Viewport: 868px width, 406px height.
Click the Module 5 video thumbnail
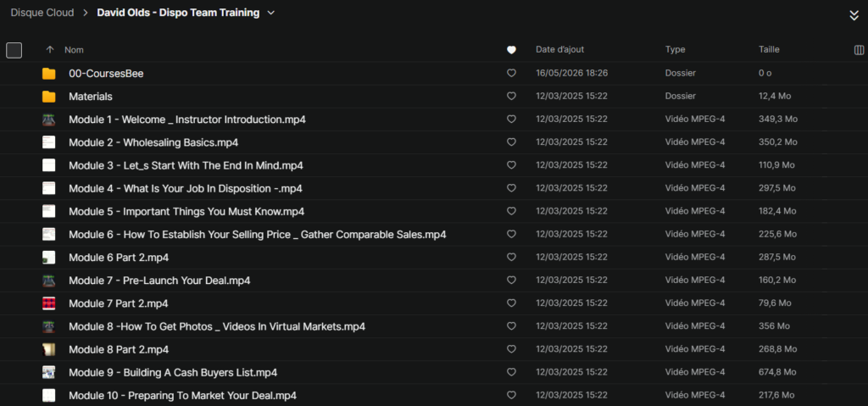[x=48, y=212]
